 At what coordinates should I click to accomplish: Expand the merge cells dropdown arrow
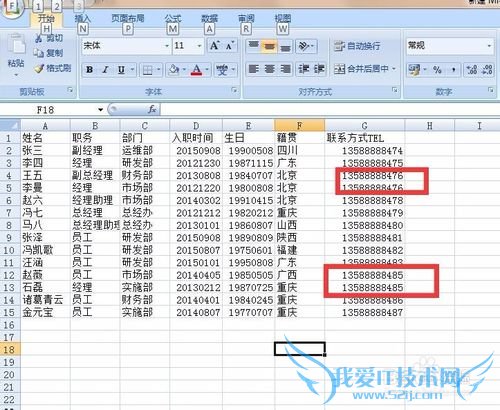[x=394, y=69]
